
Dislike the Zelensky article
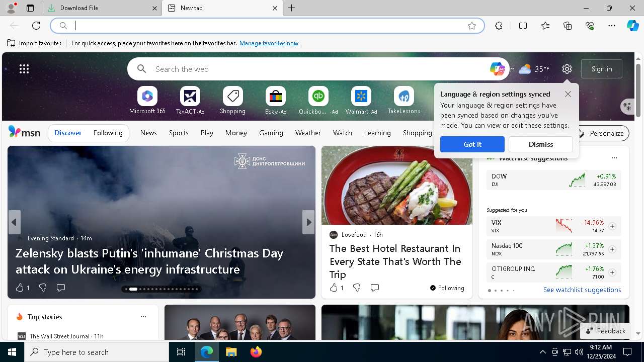[x=43, y=288]
